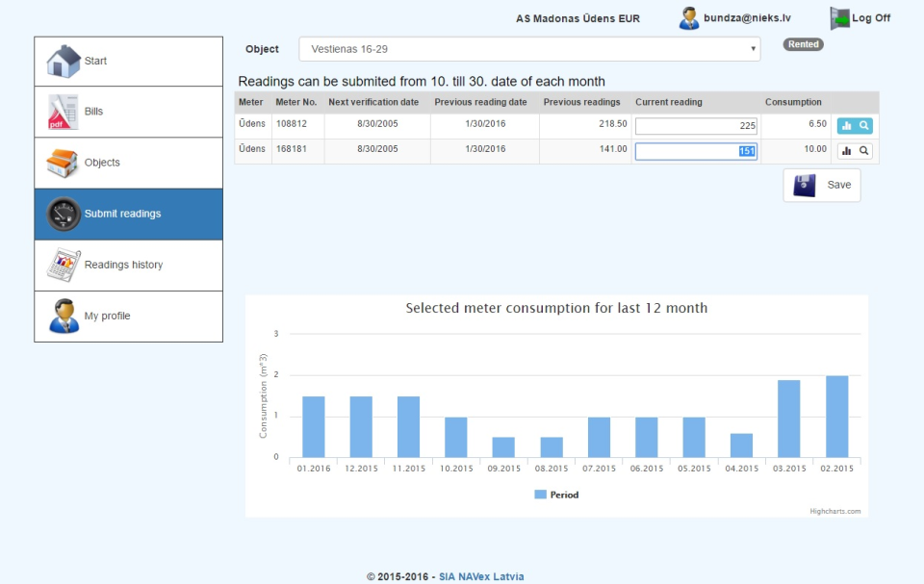
Task: Click the Next verification date column header
Action: point(373,102)
